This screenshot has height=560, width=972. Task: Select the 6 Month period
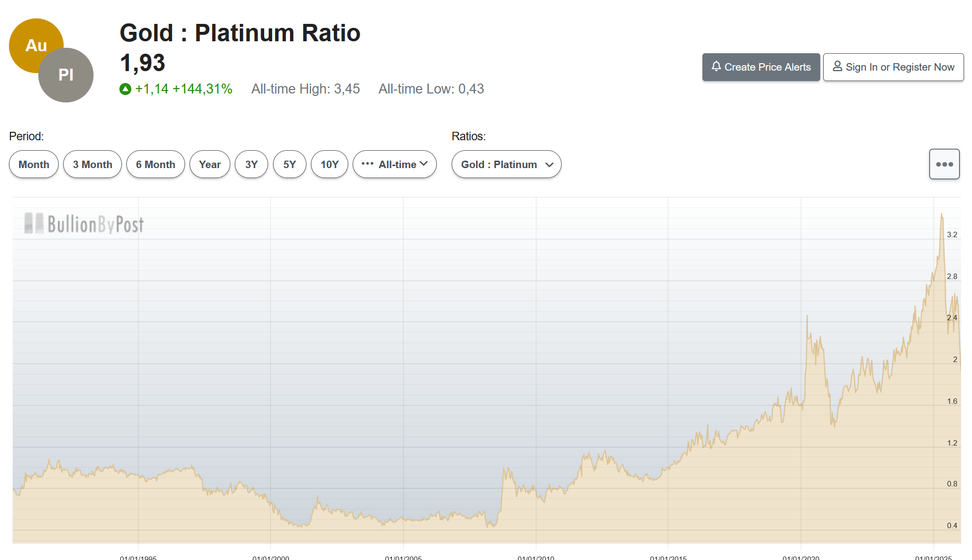pos(156,164)
